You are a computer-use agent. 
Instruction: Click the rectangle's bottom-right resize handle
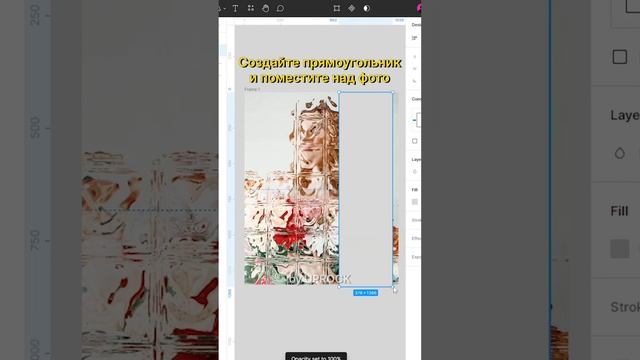(x=393, y=287)
